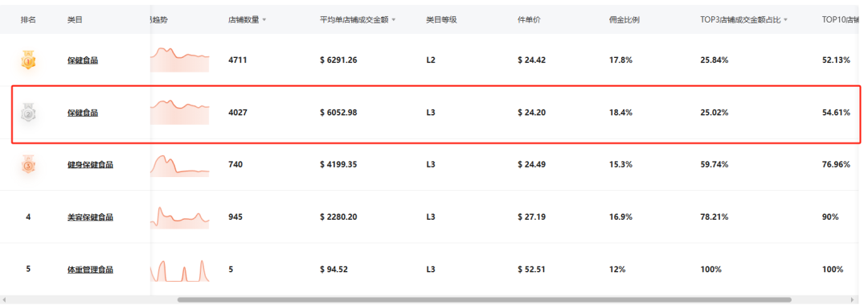The height and width of the screenshot is (305, 868).
Task: Select the 25.84% TOP3 share cell
Action: click(x=714, y=60)
